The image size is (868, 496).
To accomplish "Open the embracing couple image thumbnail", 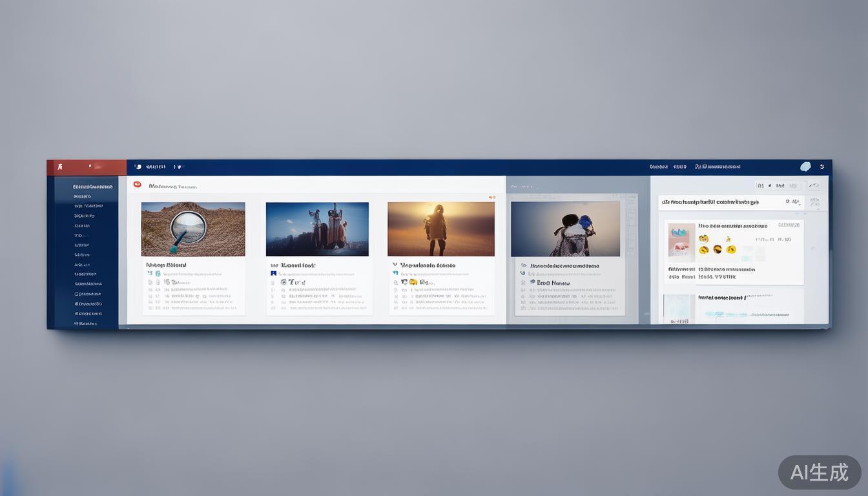I will point(565,229).
